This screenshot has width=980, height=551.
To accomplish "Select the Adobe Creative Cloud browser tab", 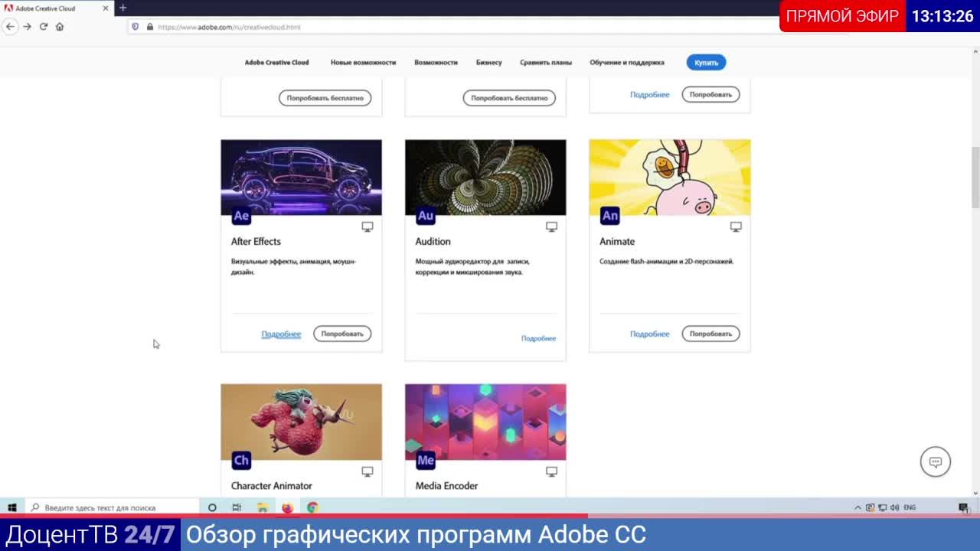I will [55, 8].
